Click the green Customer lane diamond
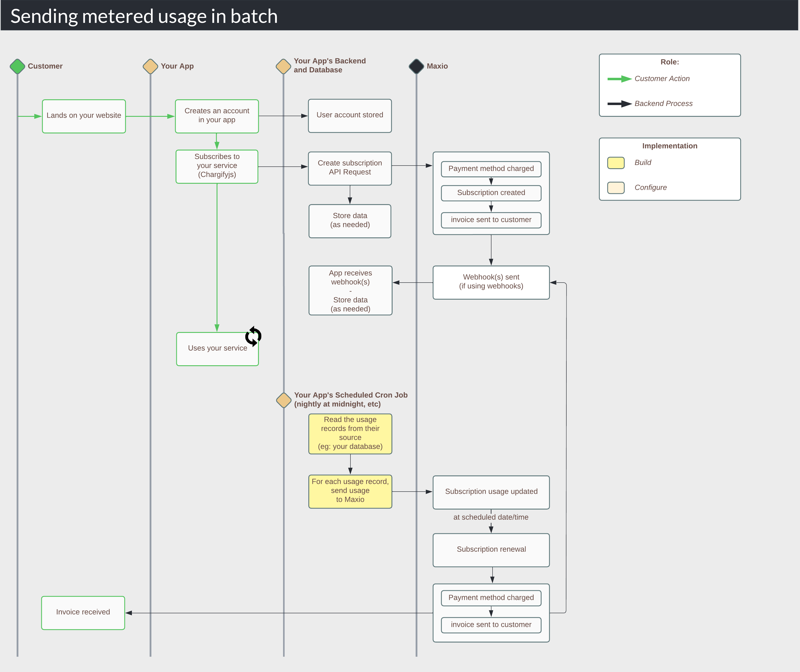The height and width of the screenshot is (672, 800). 18,66
